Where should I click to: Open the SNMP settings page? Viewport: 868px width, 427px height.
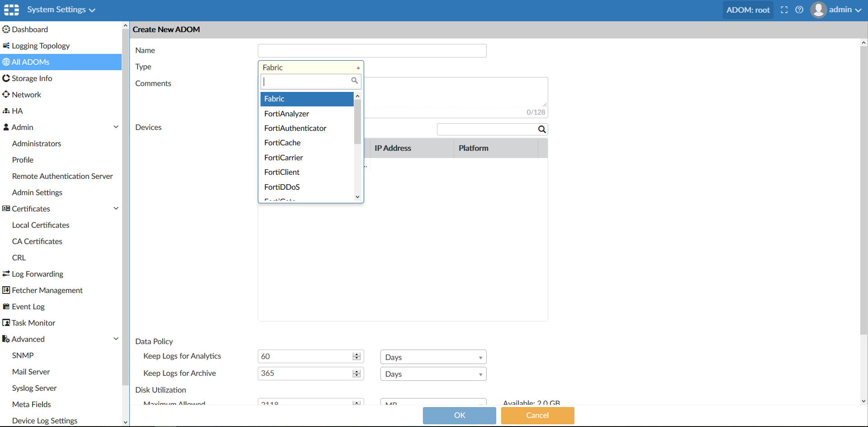click(x=23, y=355)
